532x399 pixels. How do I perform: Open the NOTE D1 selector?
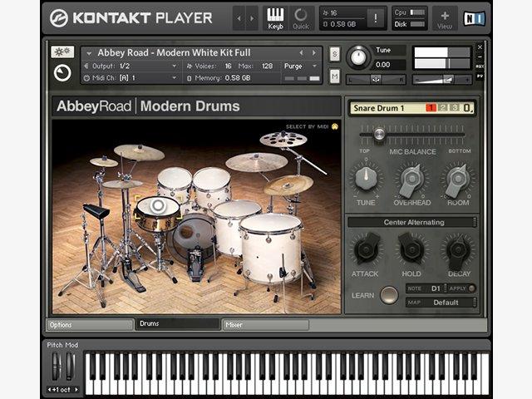(x=426, y=288)
